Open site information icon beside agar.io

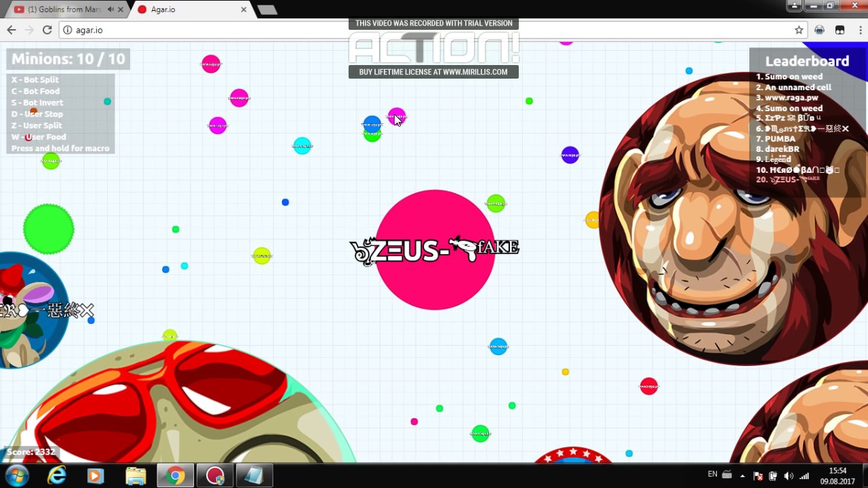[67, 30]
